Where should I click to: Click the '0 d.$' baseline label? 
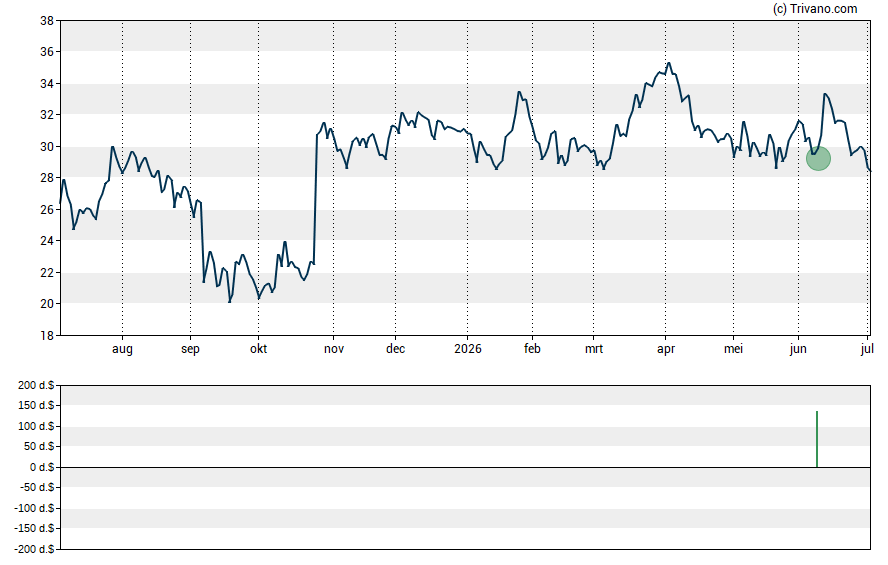click(x=42, y=467)
